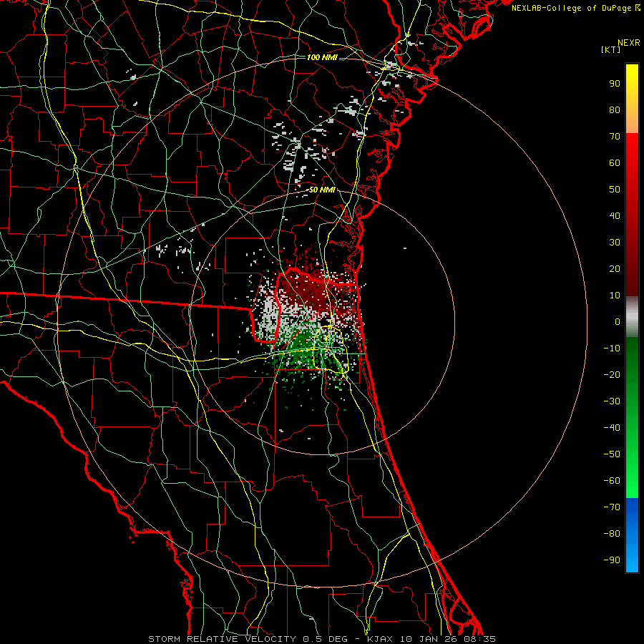
Task: Click the -10 value on the velocity scale
Action: tap(612, 348)
